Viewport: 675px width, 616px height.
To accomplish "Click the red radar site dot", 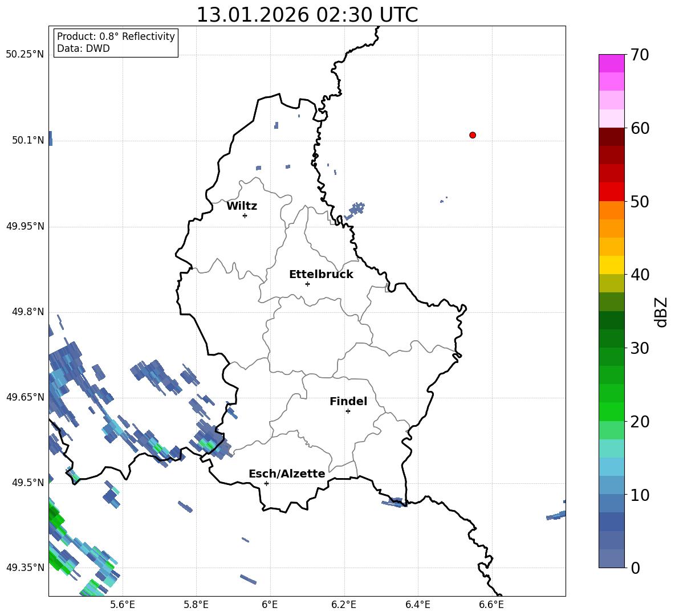I will 473,135.
